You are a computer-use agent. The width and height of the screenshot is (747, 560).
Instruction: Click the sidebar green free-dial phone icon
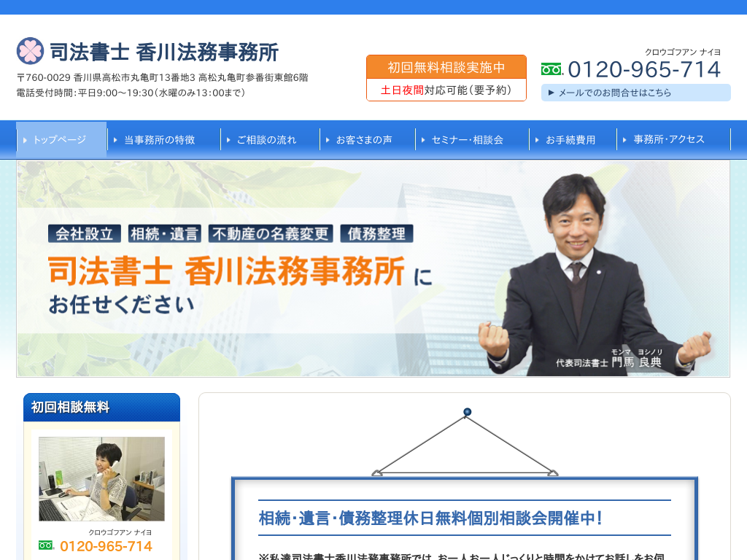[x=46, y=545]
